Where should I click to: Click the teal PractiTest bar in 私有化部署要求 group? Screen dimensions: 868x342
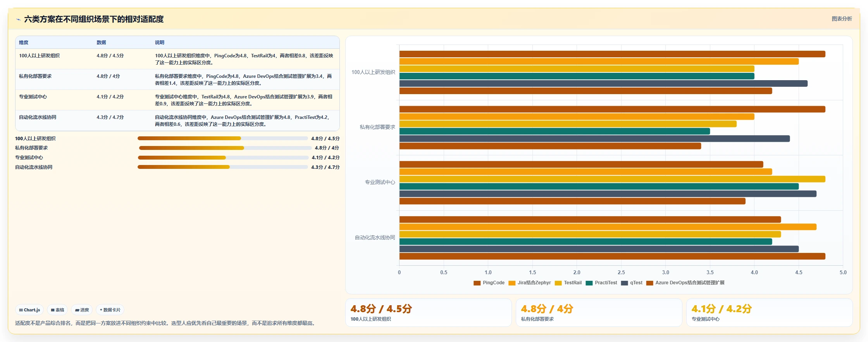click(x=555, y=131)
